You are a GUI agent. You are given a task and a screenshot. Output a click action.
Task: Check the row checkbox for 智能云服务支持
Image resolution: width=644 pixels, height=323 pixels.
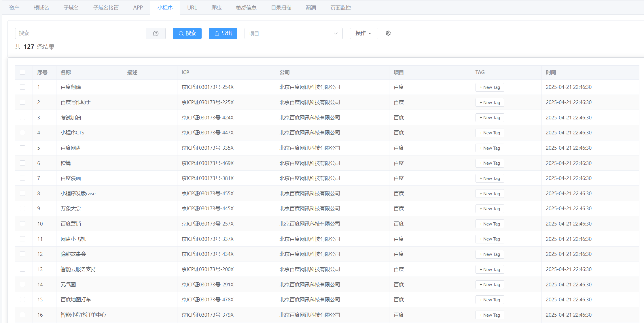(x=22, y=269)
